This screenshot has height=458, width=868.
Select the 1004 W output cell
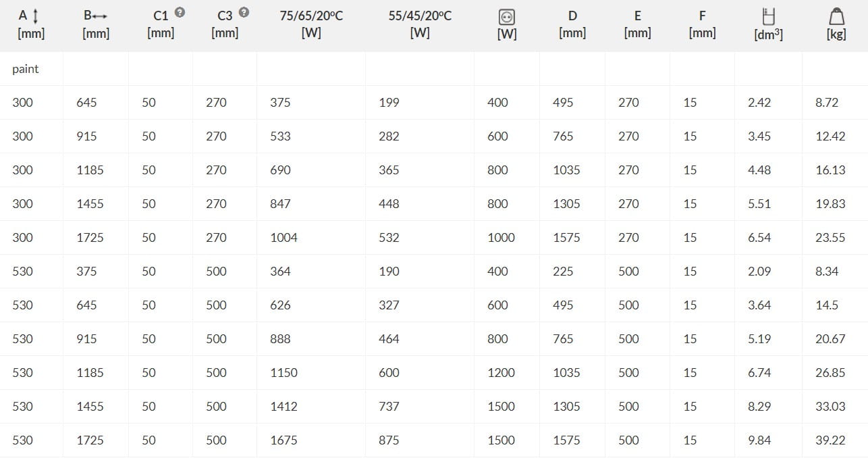point(283,238)
